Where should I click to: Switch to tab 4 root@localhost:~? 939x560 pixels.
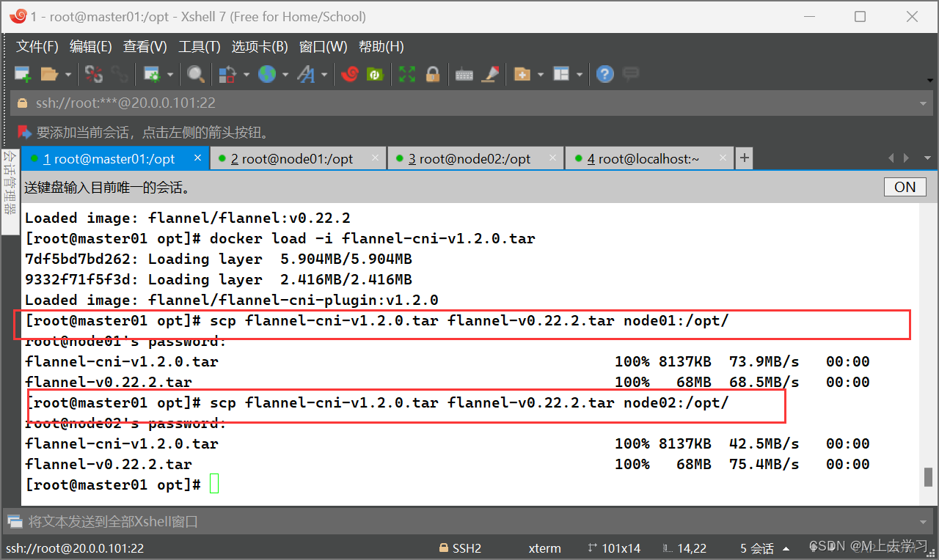pyautogui.click(x=648, y=158)
